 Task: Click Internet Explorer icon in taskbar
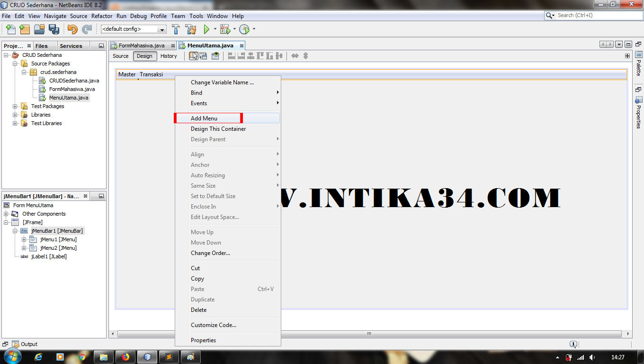click(x=39, y=357)
